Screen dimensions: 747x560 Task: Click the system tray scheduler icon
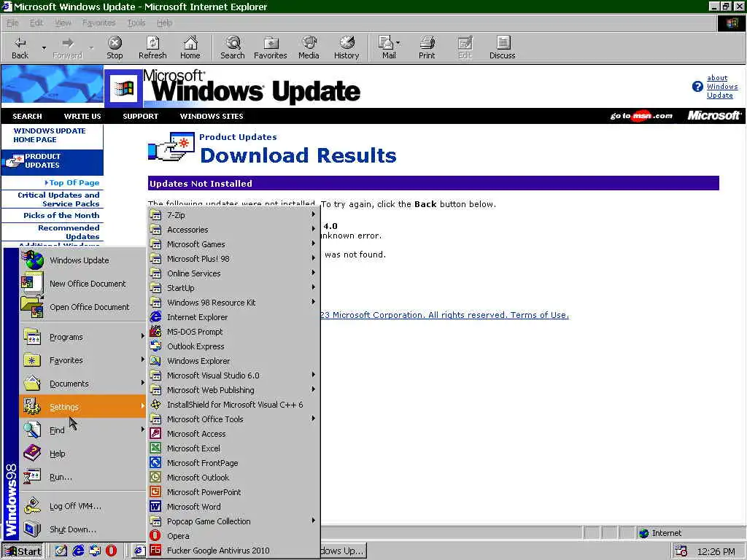(x=681, y=551)
